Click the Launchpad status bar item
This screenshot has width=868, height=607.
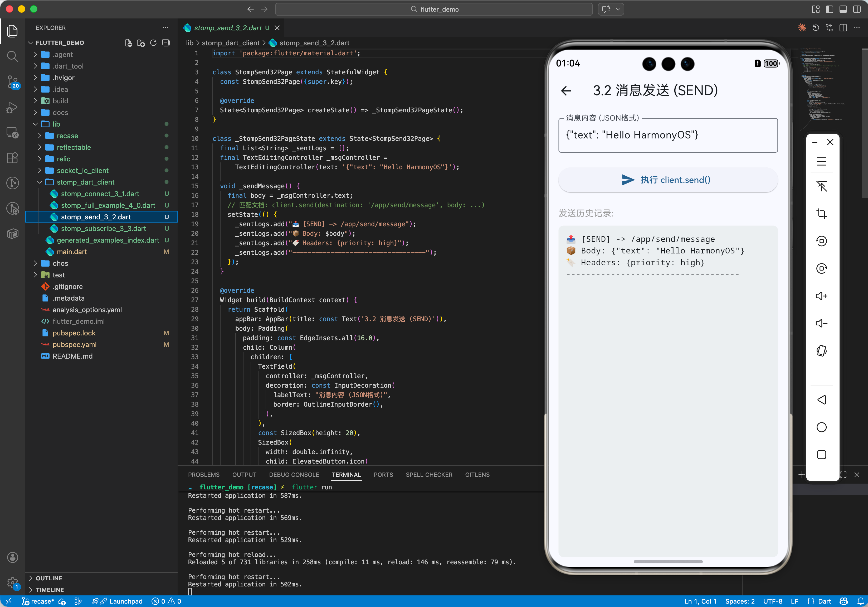click(125, 601)
